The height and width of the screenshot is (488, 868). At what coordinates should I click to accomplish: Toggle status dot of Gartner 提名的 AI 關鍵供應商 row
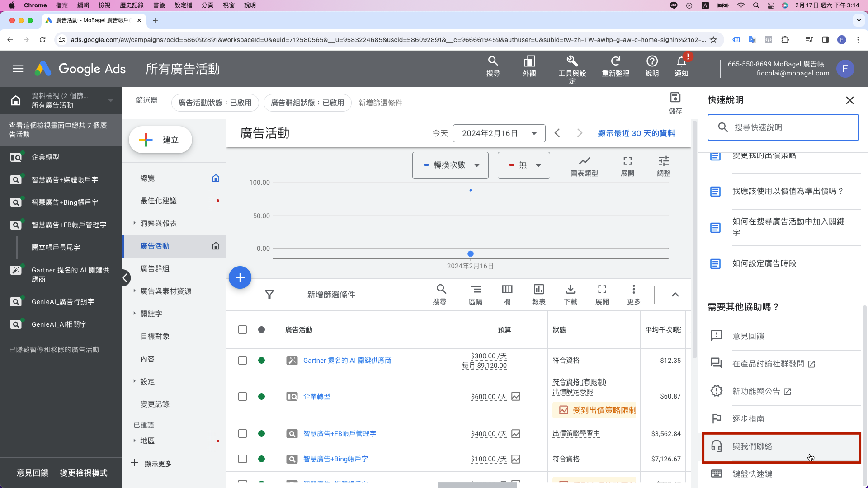(x=261, y=361)
